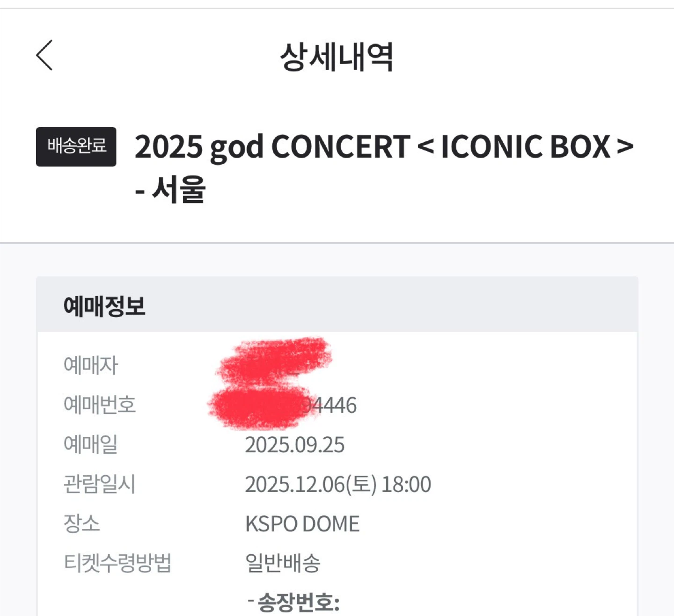The height and width of the screenshot is (616, 674).
Task: Open the 2025 god CONCERT ICONIC BOX title
Action: point(384,147)
